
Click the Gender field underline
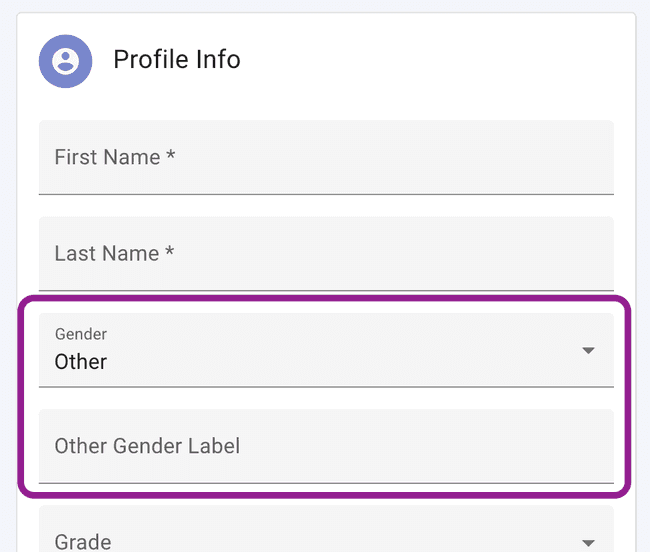coord(325,386)
